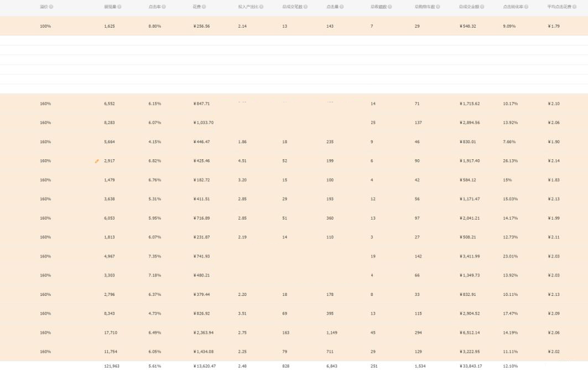Click the cost value ¥182.72
The height and width of the screenshot is (370, 588).
(x=202, y=180)
